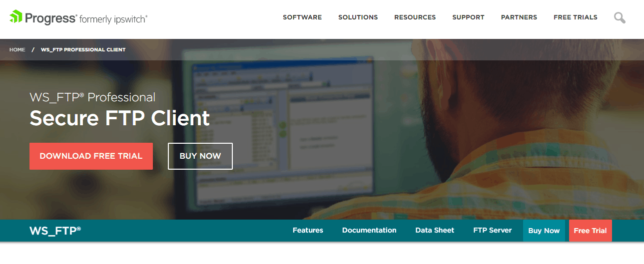Image resolution: width=644 pixels, height=264 pixels.
Task: Open the search magnifier icon
Action: coord(620,18)
